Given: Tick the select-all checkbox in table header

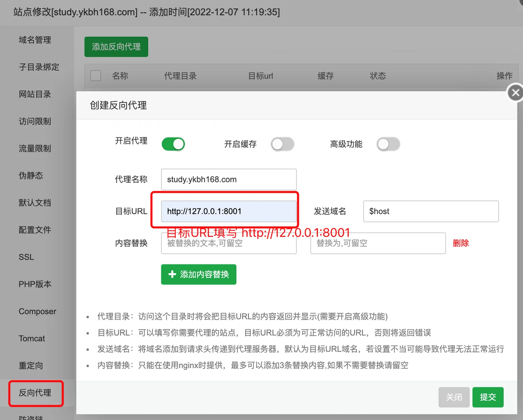Looking at the screenshot, I should [96, 76].
